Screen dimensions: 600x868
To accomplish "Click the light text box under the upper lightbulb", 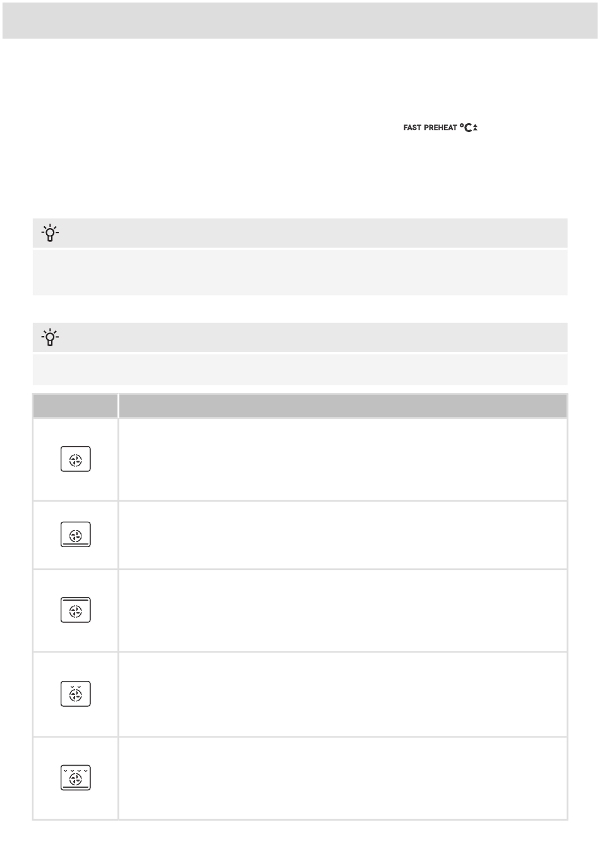I will 300,272.
